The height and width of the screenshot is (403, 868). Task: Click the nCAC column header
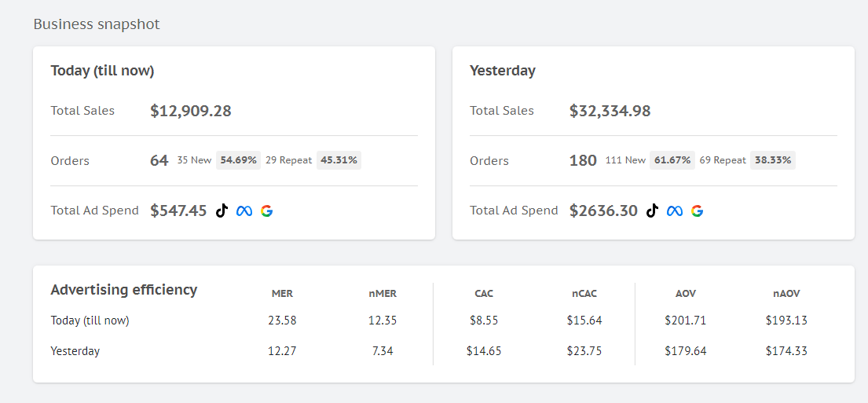[x=584, y=294]
